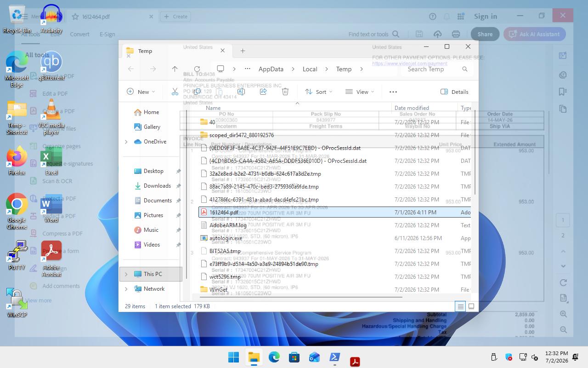Screen dimensions: 588x368
Task: Open See more options in File Explorer toolbar
Action: tap(393, 92)
